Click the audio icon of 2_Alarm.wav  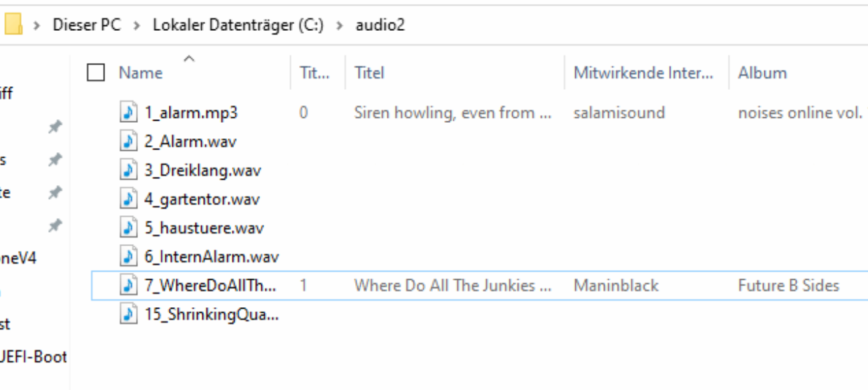(x=128, y=141)
